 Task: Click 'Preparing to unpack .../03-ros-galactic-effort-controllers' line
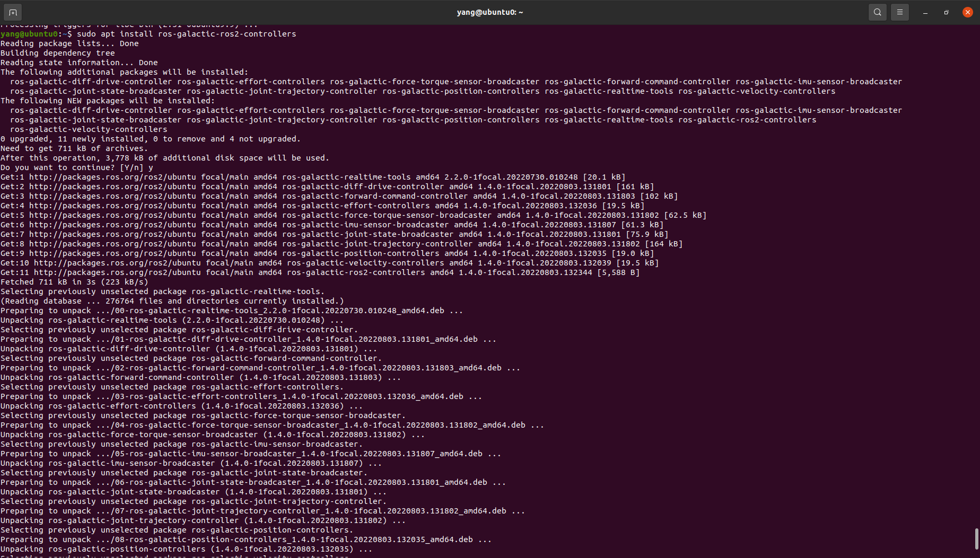point(241,396)
